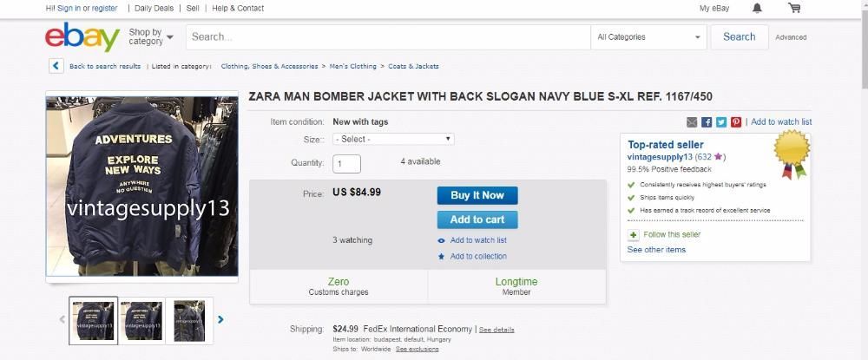Image resolution: width=868 pixels, height=360 pixels.
Task: Expand the All Categories dropdown
Action: (x=649, y=37)
